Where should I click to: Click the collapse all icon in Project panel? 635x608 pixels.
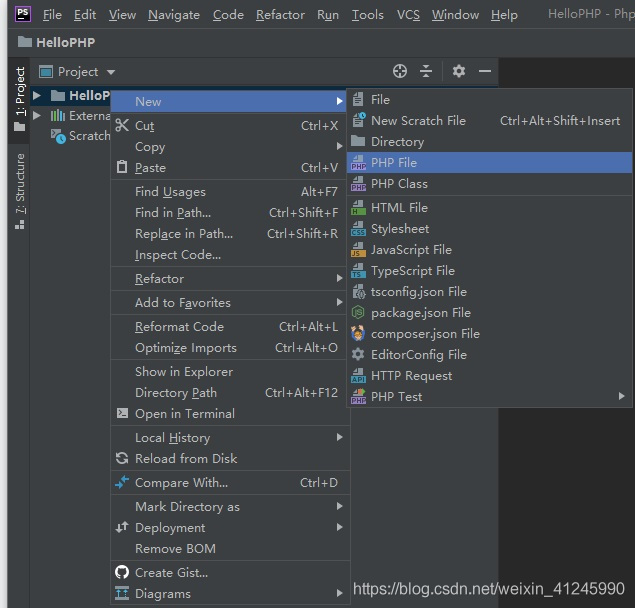(x=426, y=71)
